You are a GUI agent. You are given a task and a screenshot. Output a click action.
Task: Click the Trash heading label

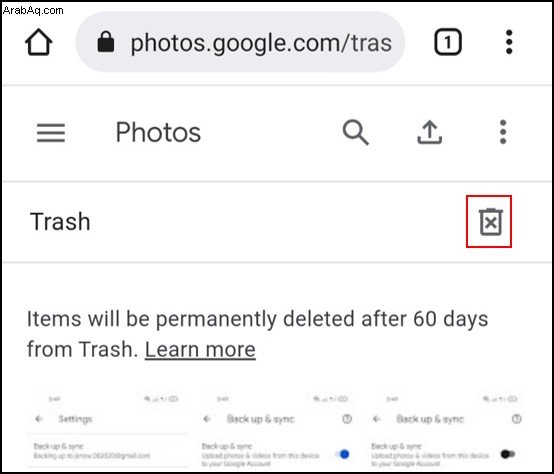click(x=60, y=222)
